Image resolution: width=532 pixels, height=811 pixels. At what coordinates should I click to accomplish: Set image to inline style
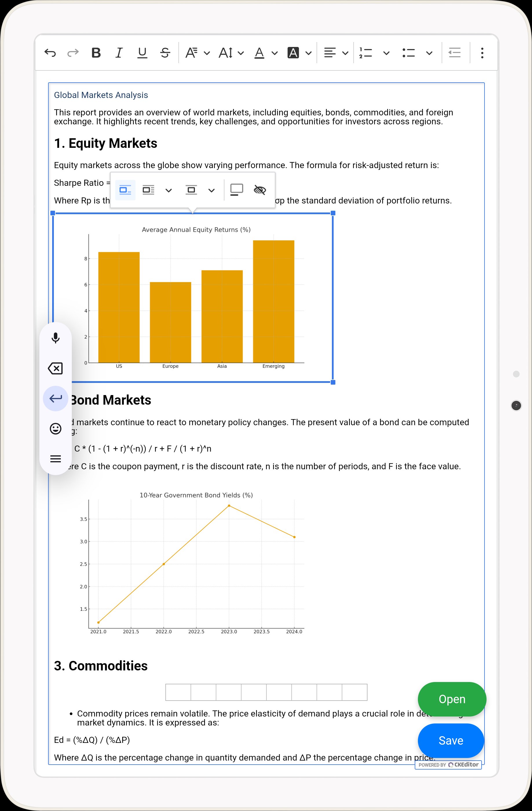click(125, 190)
